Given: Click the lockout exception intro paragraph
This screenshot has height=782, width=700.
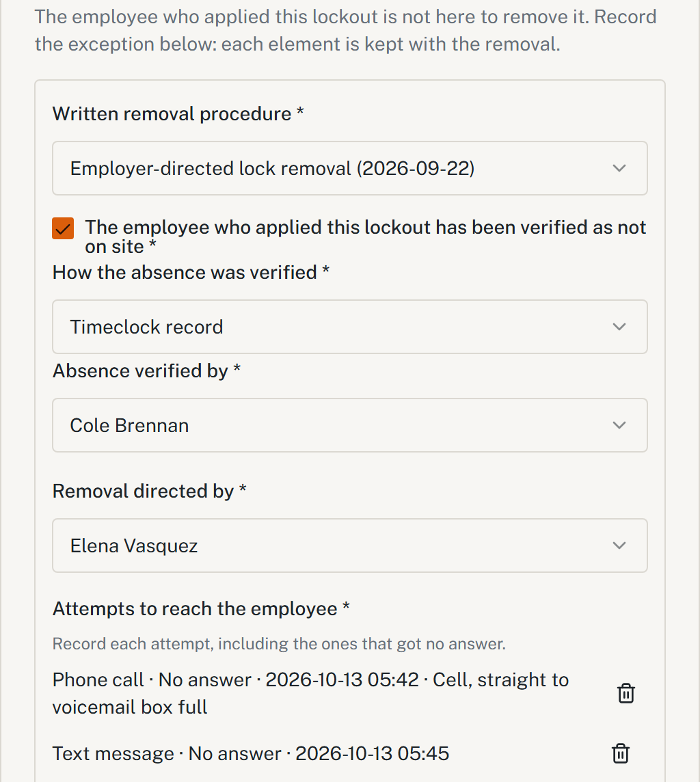Looking at the screenshot, I should (x=345, y=31).
